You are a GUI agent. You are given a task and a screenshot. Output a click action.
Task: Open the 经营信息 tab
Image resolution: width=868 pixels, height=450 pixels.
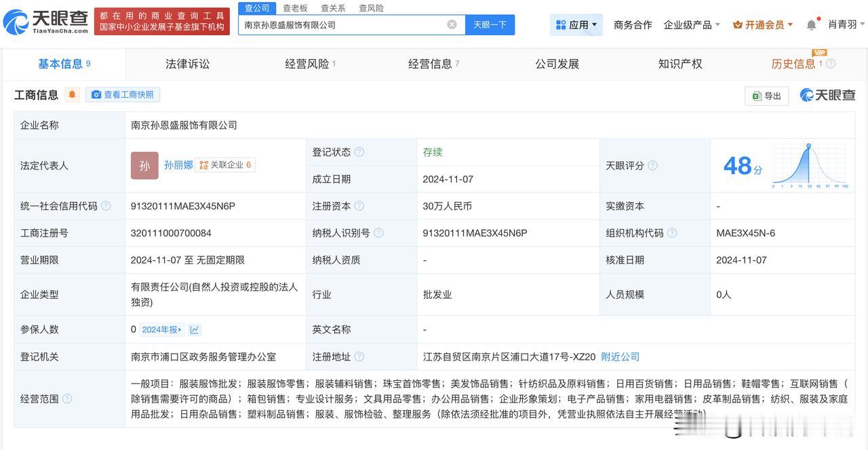click(x=433, y=64)
